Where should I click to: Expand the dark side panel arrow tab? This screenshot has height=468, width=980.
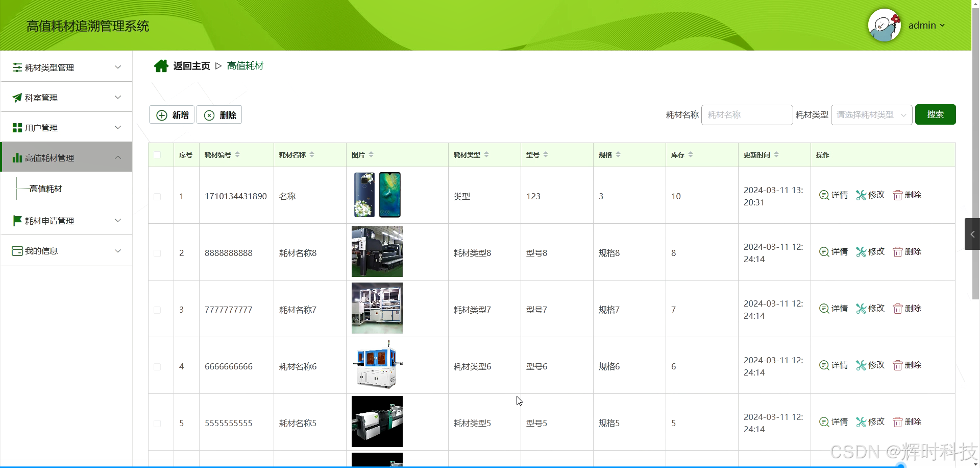(972, 234)
